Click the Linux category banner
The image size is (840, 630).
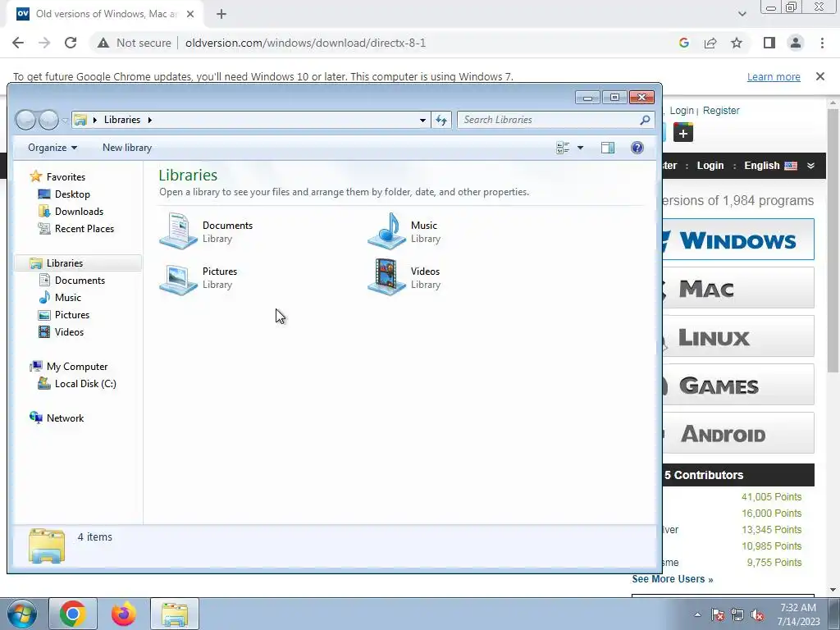click(738, 336)
